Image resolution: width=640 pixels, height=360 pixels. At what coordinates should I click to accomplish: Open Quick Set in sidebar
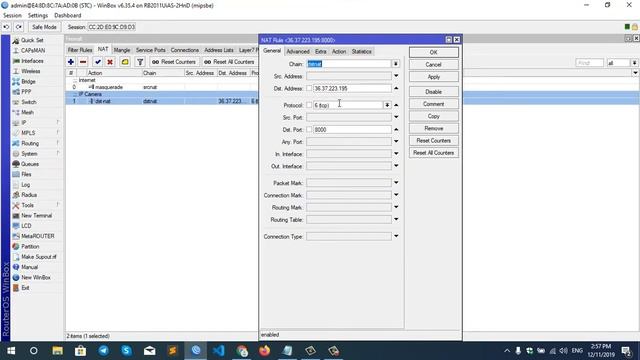coord(32,40)
